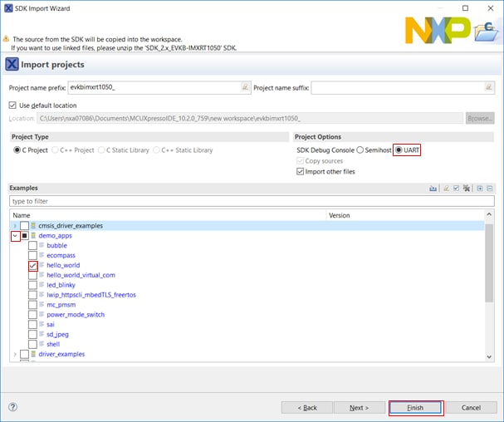Click the Finish button

point(416,408)
